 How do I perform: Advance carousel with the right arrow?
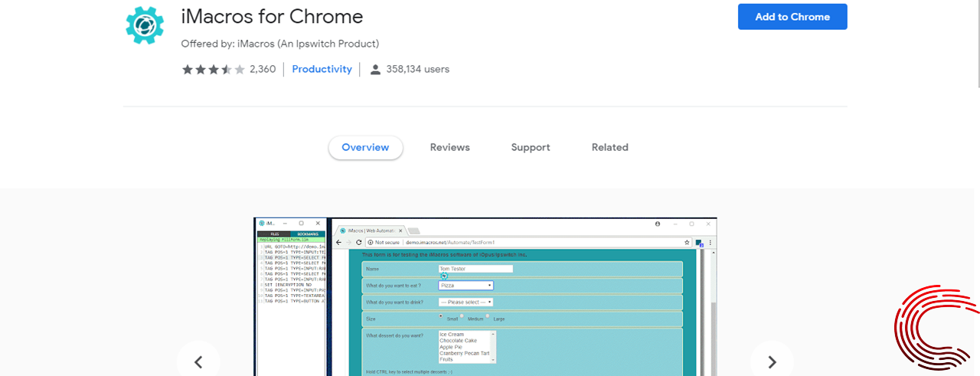pyautogui.click(x=772, y=362)
